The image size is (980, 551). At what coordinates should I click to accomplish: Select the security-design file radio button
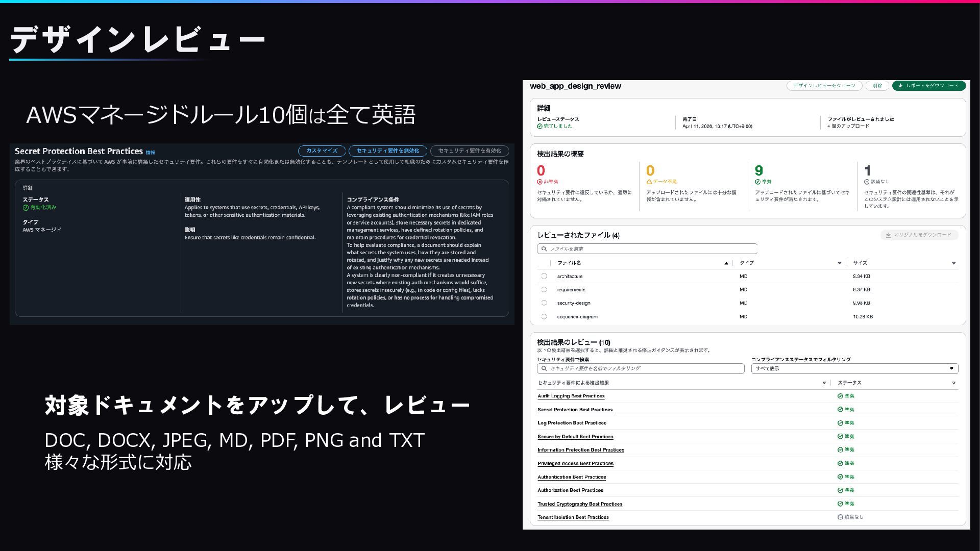click(544, 303)
